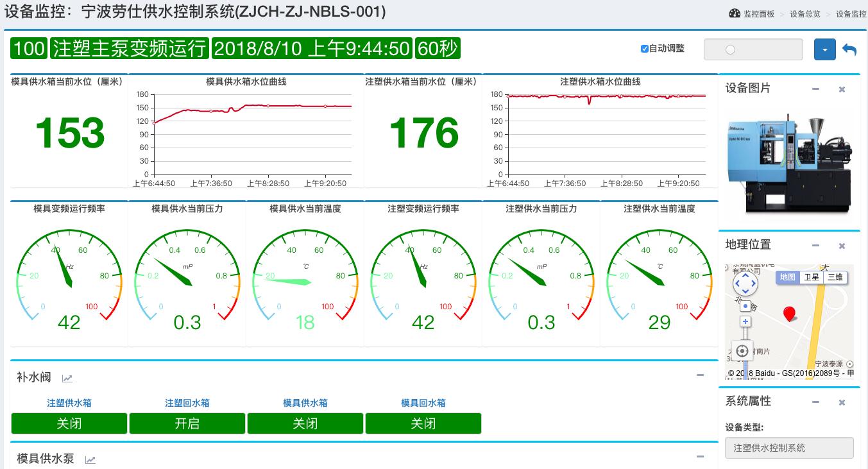Image resolution: width=868 pixels, height=469 pixels.
Task: Click the map pan direction control
Action: click(745, 283)
